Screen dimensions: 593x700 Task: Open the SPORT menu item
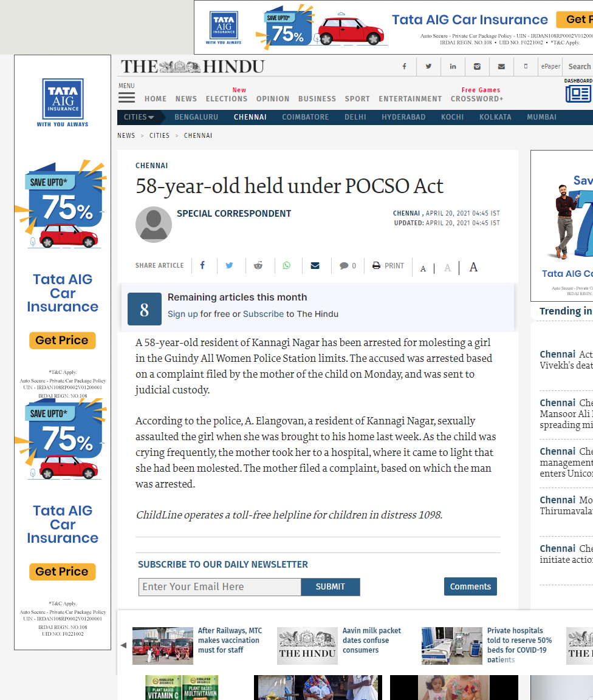click(x=357, y=99)
